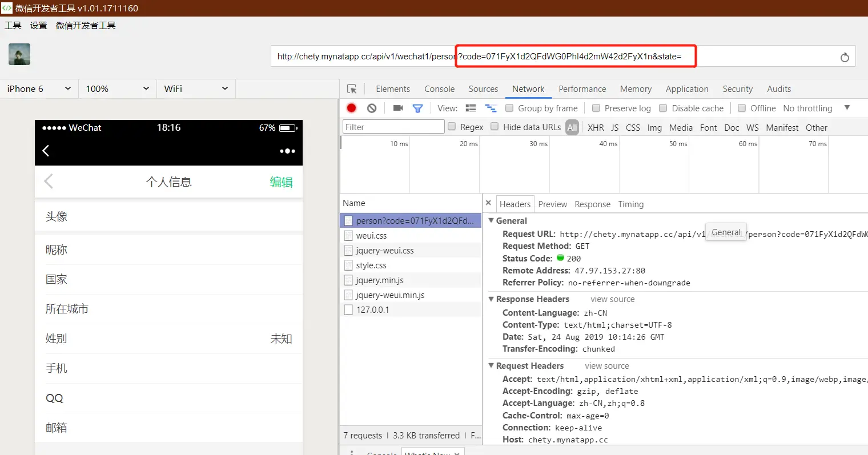Viewport: 868px width, 455px height.
Task: Open the Security tab
Action: [738, 89]
